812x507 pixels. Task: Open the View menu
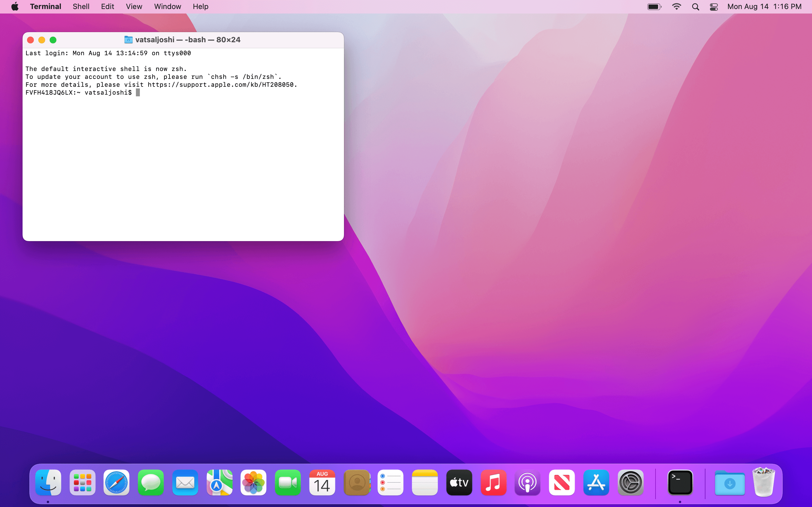tap(134, 7)
